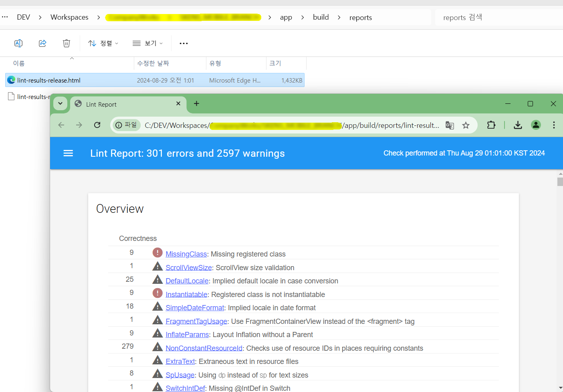Click the error icon beside Instantiatable
Viewport: 563px width, 392px height.
[157, 293]
